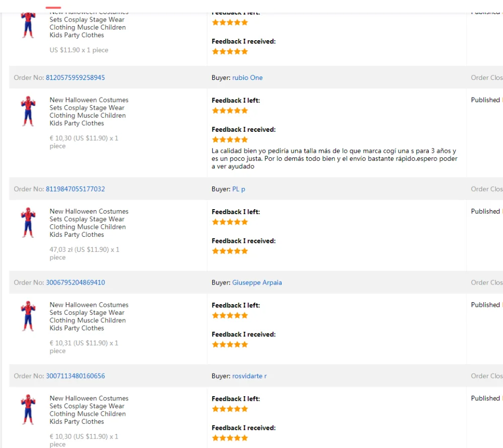Image resolution: width=503 pixels, height=448 pixels.
Task: Click star rating received from Giuseppe Arpaia
Action: point(230,344)
